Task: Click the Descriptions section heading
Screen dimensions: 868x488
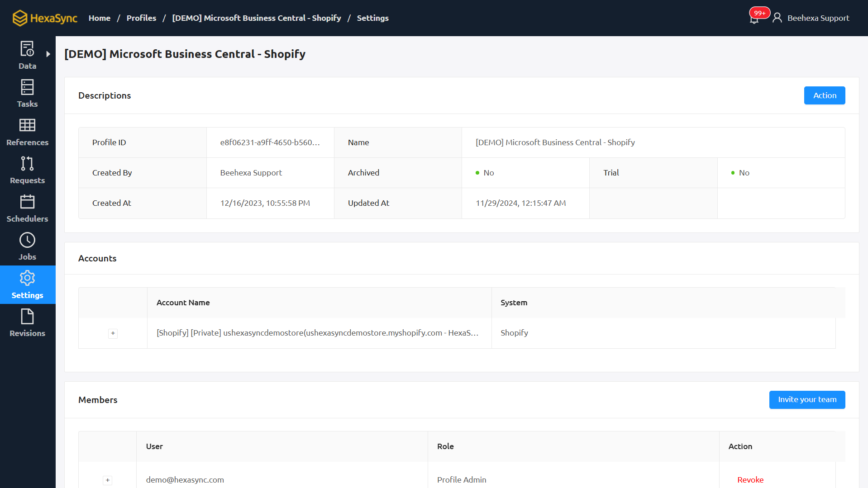Action: (x=105, y=95)
